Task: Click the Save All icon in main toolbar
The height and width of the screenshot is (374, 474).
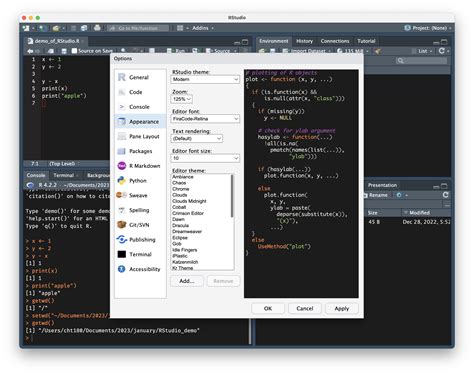Action: [x=84, y=28]
